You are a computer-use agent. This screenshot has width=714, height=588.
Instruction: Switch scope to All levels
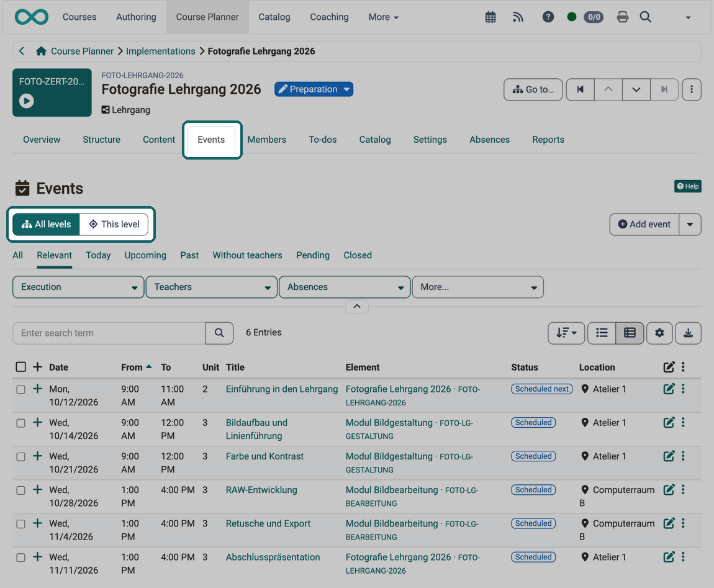click(x=47, y=224)
